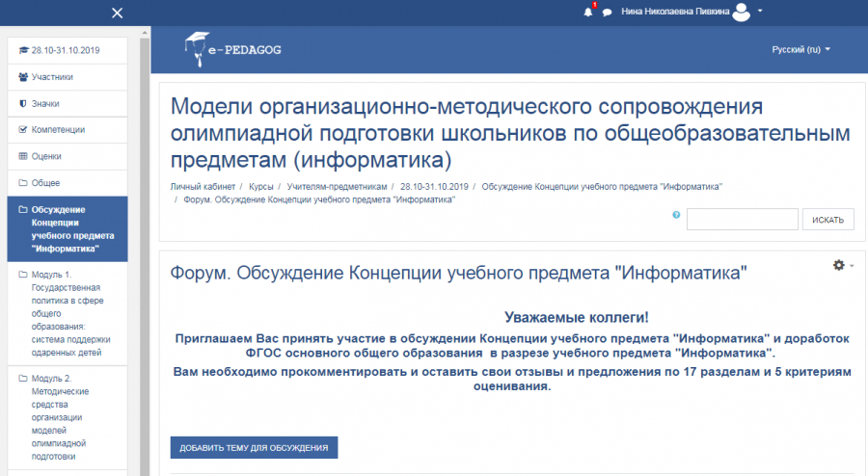Open Модуль 2. Методические средства section
Screen dimensions: 868x476
pos(68,417)
